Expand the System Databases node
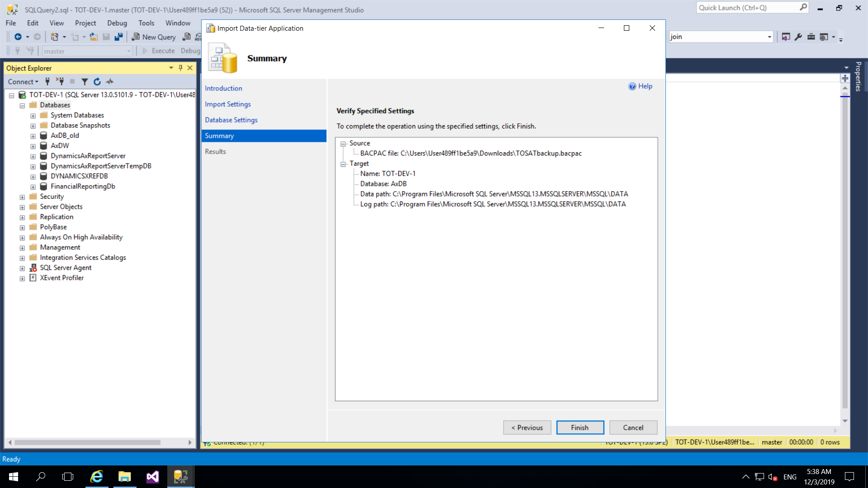Image resolution: width=868 pixels, height=488 pixels. (33, 116)
